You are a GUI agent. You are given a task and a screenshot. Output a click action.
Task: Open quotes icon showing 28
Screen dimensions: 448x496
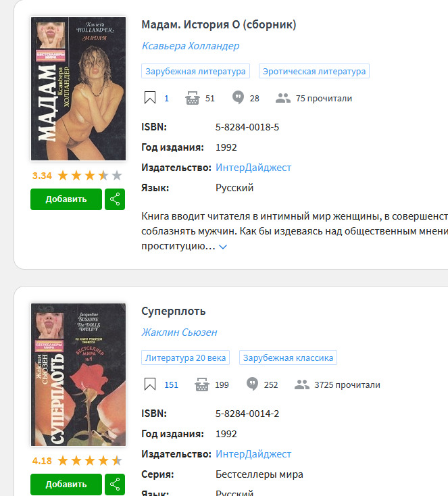pyautogui.click(x=238, y=98)
